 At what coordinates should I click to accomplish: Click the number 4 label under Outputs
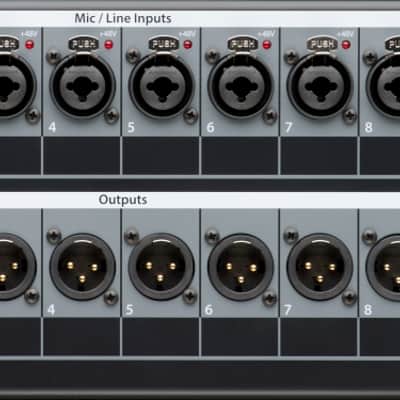pos(51,310)
